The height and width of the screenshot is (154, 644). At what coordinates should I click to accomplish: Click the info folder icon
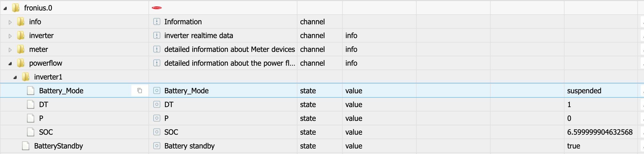(21, 22)
